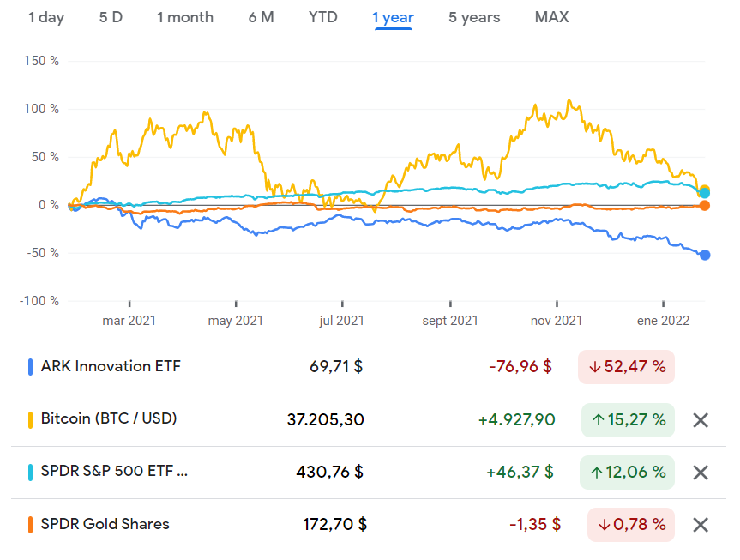Screen dimensions: 740x560
Task: Select the 1 month time range
Action: (x=185, y=16)
